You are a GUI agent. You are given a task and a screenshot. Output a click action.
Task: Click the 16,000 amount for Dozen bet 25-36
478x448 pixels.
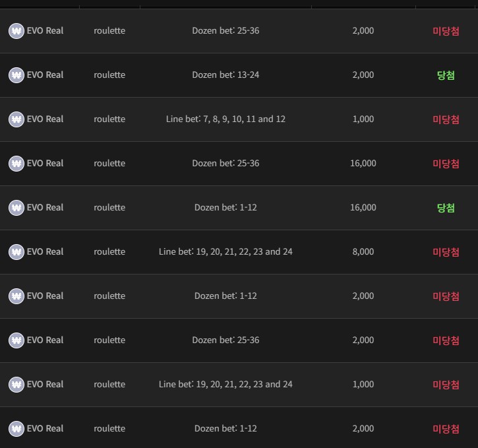[x=363, y=164]
